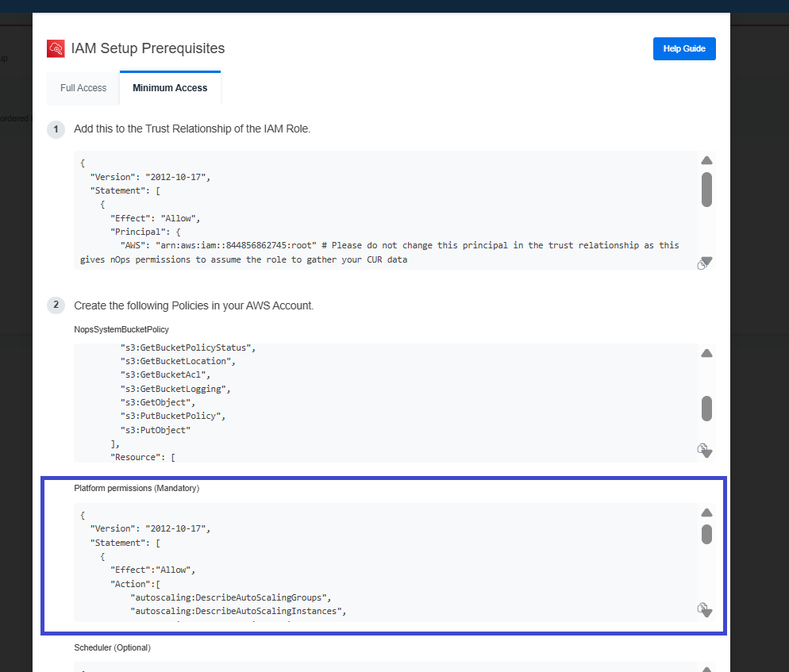Click the Trust Relationship box's down arrow
Viewport: 789px width, 672px height.
(x=708, y=260)
